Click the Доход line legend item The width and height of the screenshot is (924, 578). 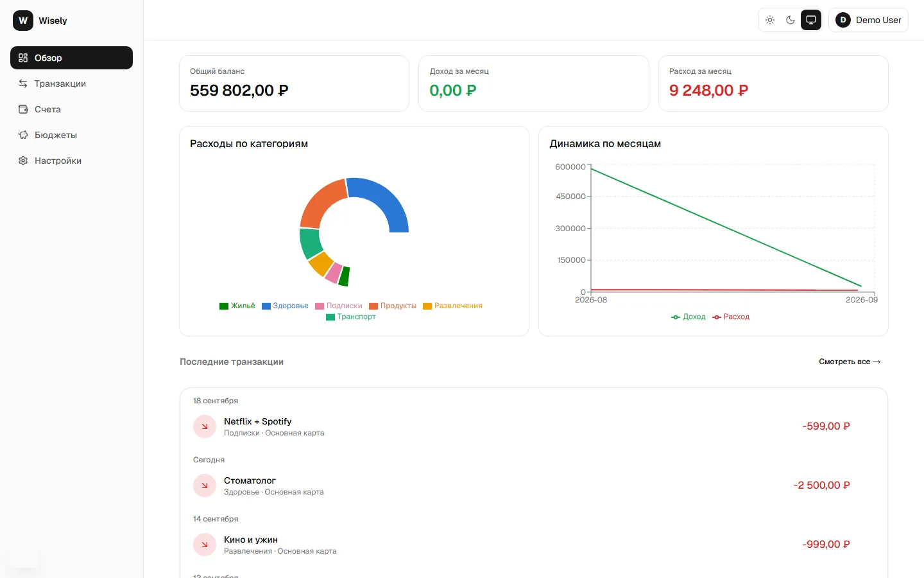click(x=689, y=317)
